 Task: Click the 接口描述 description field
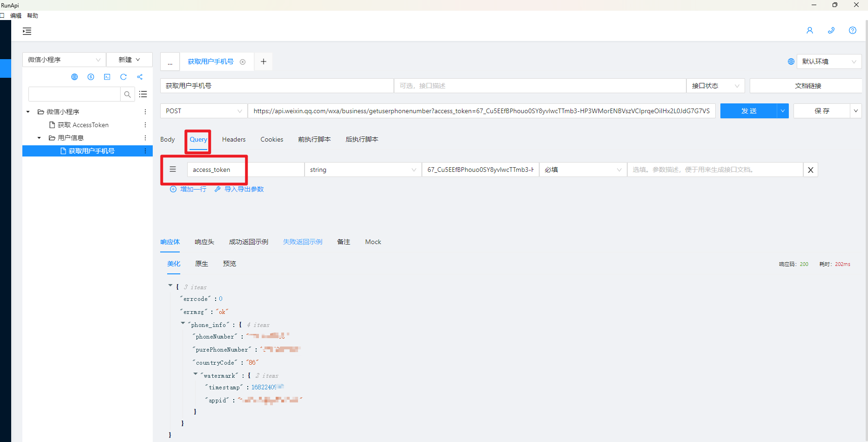tap(540, 86)
